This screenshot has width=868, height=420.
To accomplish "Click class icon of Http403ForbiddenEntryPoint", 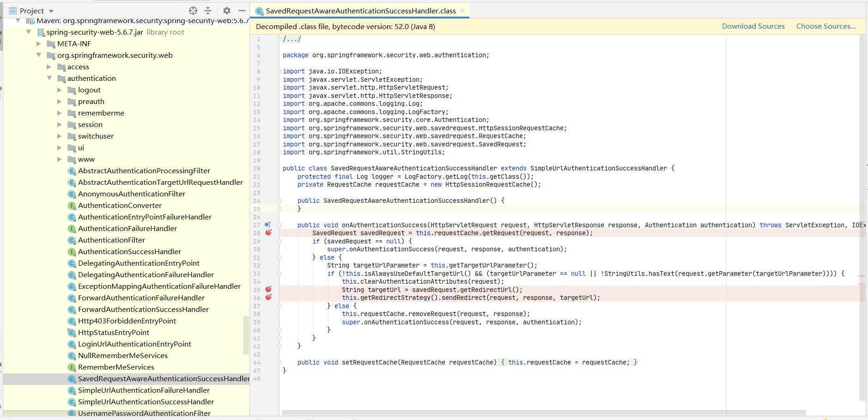I will tap(72, 321).
